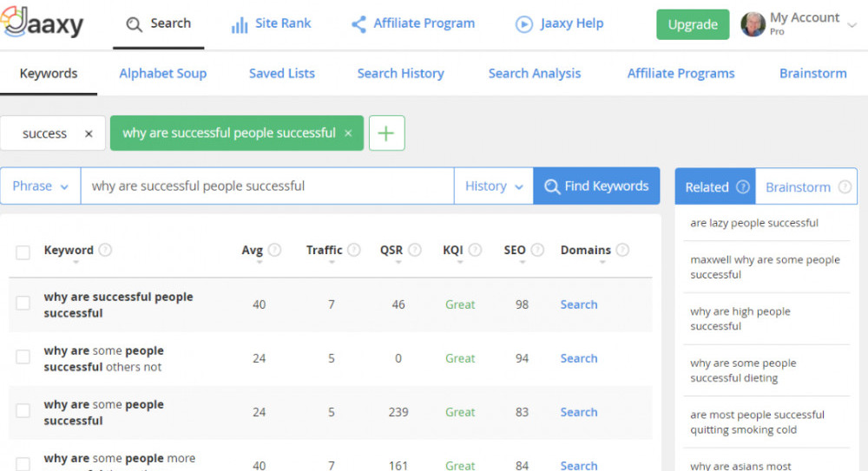Click Search link in the SEO 83 row
This screenshot has height=471, width=868.
click(579, 412)
